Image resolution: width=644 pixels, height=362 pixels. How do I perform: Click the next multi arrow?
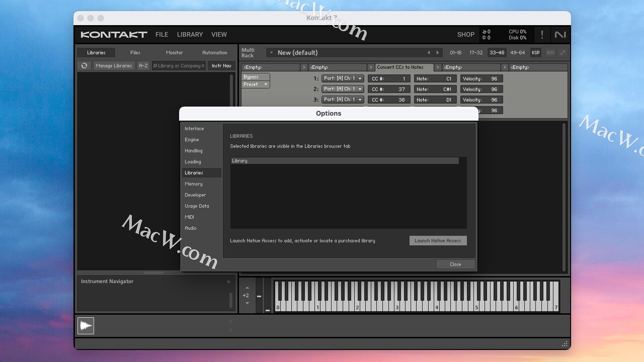click(437, 53)
